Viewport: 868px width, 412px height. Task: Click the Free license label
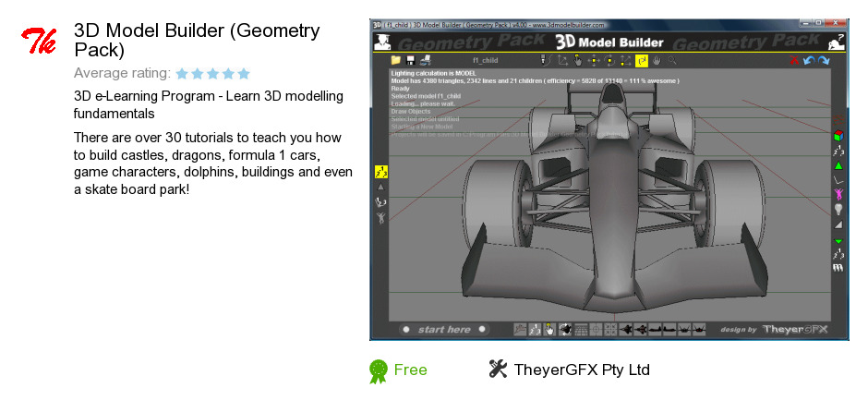point(410,370)
